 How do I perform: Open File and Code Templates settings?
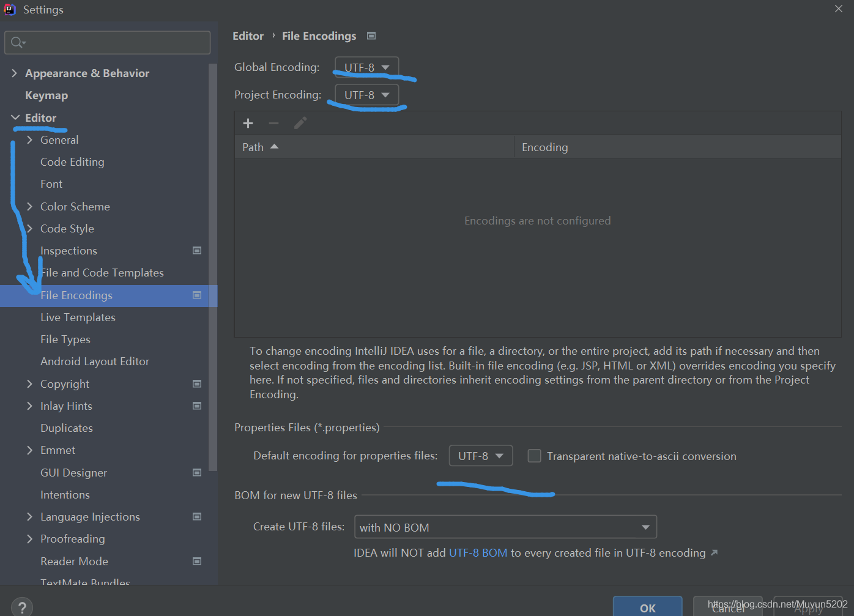[x=102, y=272]
